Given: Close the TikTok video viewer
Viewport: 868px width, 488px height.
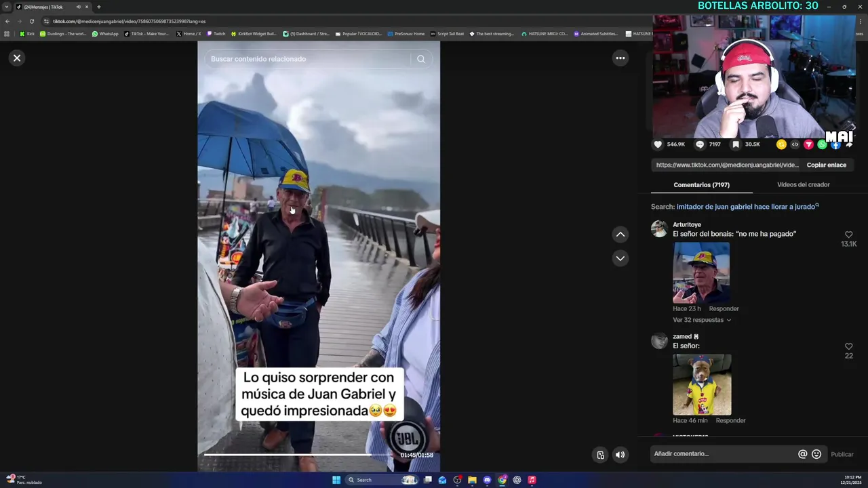Looking at the screenshot, I should click(17, 58).
